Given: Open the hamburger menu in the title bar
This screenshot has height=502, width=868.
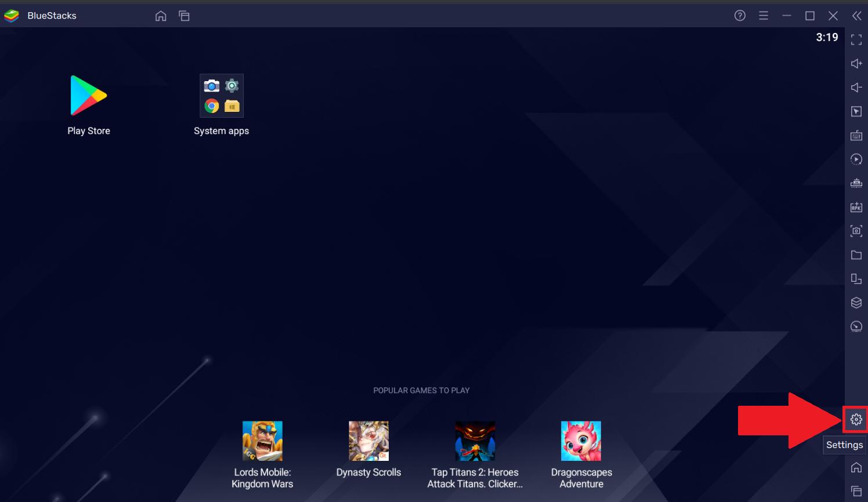Looking at the screenshot, I should coord(764,16).
